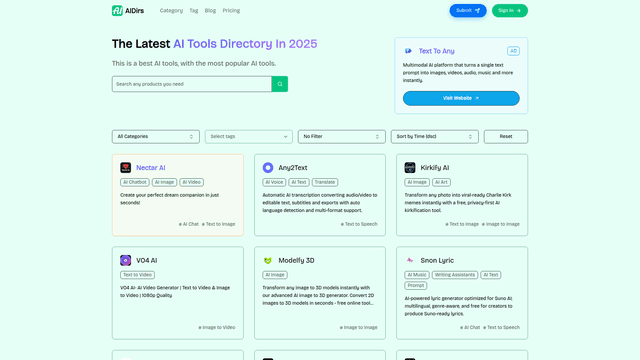Viewport: 640px width, 360px height.
Task: Open the V04 AI title link
Action: tap(147, 260)
